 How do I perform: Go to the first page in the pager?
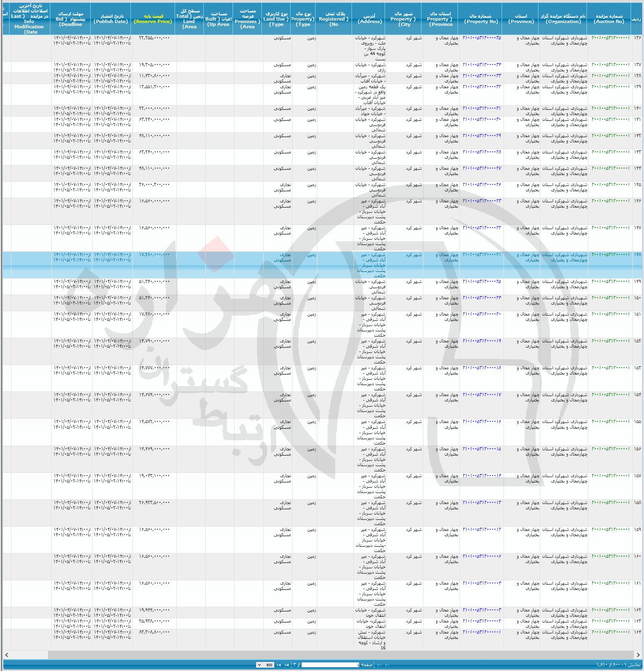tap(387, 665)
